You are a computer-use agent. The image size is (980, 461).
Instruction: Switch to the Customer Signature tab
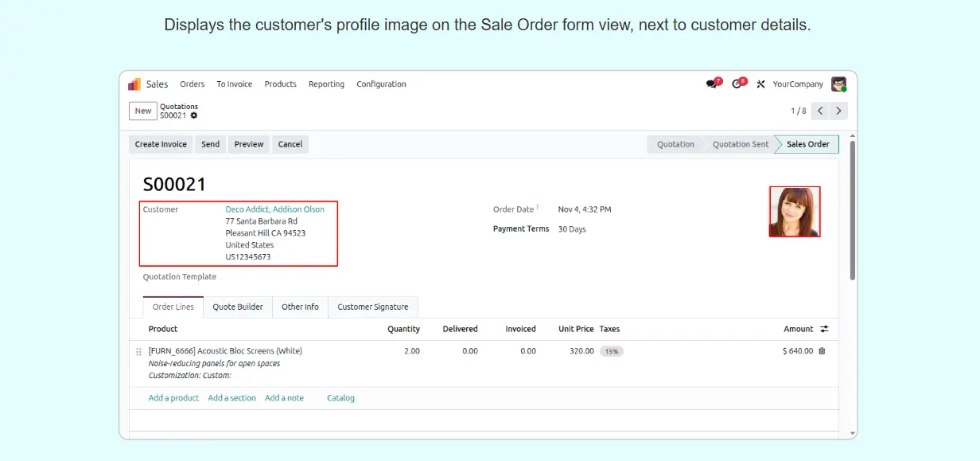372,307
